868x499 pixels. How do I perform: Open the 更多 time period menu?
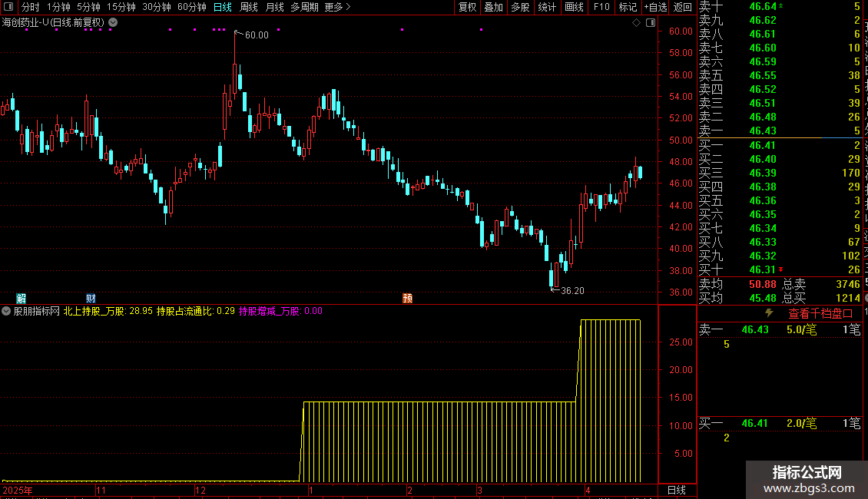(337, 7)
